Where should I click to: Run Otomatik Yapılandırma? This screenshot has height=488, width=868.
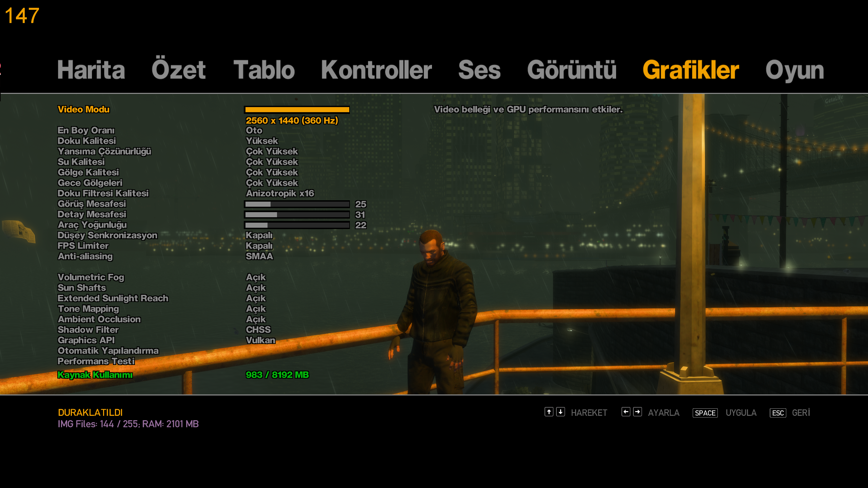point(108,351)
